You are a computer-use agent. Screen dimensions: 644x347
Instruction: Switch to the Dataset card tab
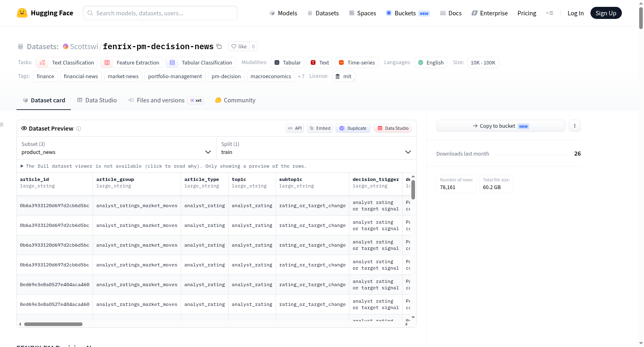coord(44,100)
